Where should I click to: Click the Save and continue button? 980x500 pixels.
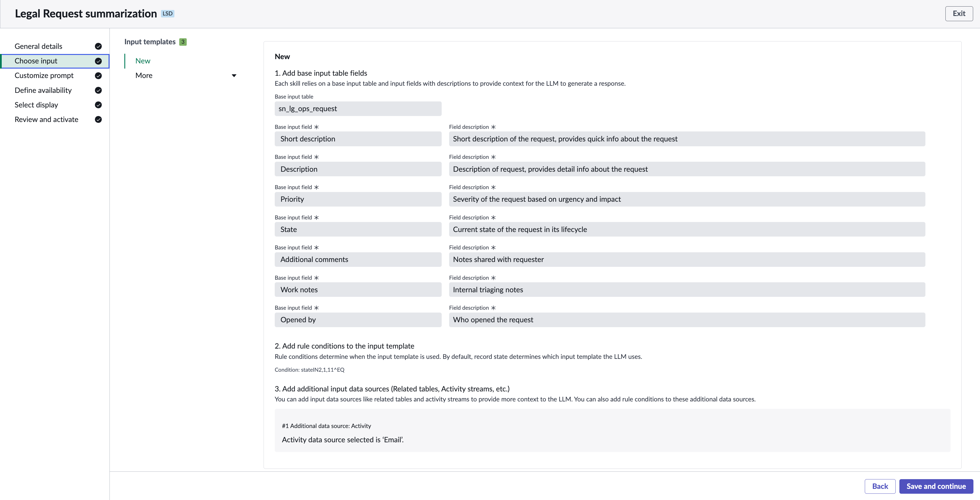(x=936, y=486)
